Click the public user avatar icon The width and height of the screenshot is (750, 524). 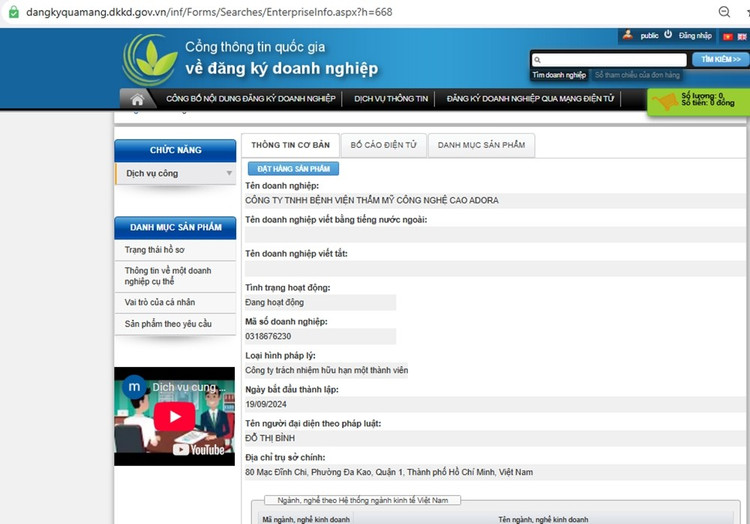[627, 35]
